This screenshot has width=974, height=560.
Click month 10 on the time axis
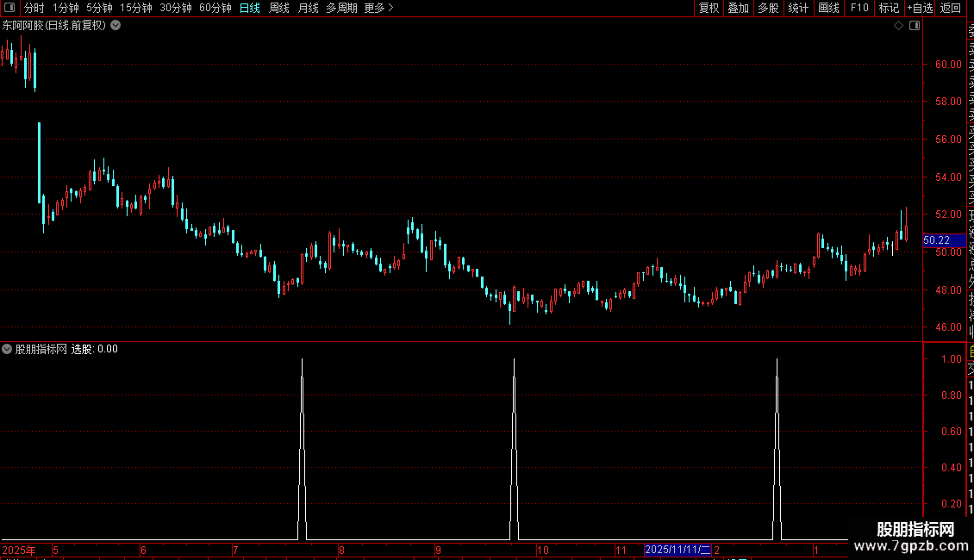(x=543, y=550)
